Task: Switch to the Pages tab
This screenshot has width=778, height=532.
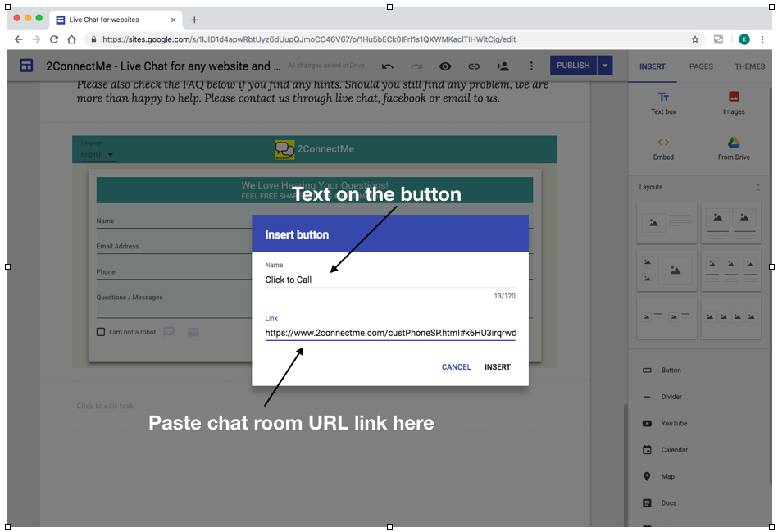Action: tap(701, 66)
